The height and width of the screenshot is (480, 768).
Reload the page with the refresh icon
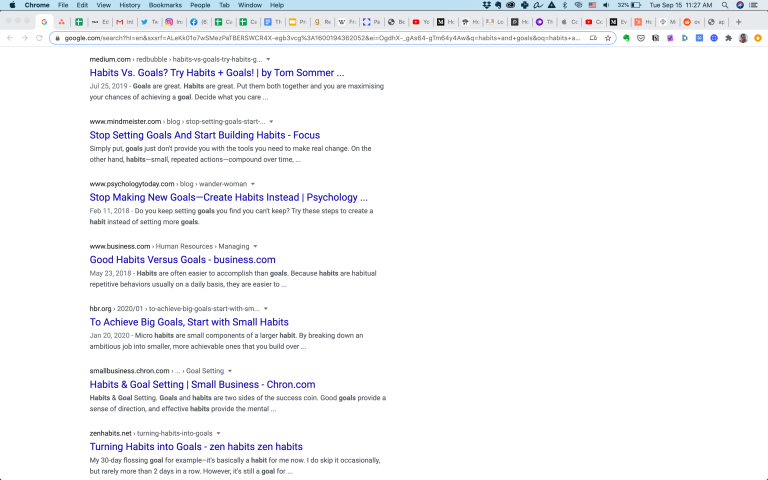[39, 38]
